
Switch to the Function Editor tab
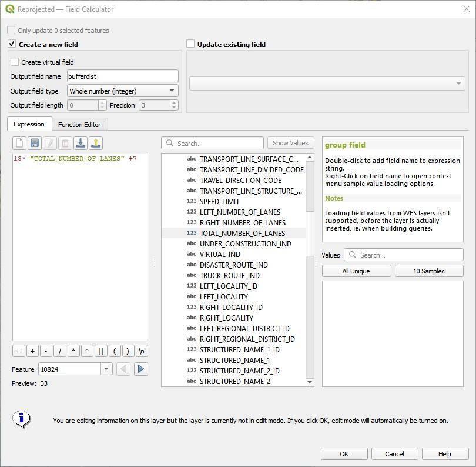[79, 125]
